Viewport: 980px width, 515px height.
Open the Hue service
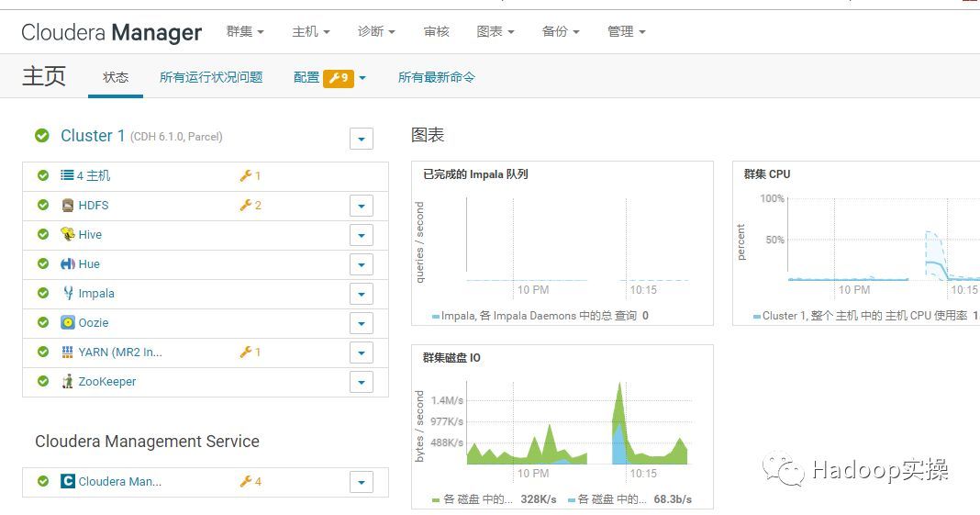coord(89,263)
